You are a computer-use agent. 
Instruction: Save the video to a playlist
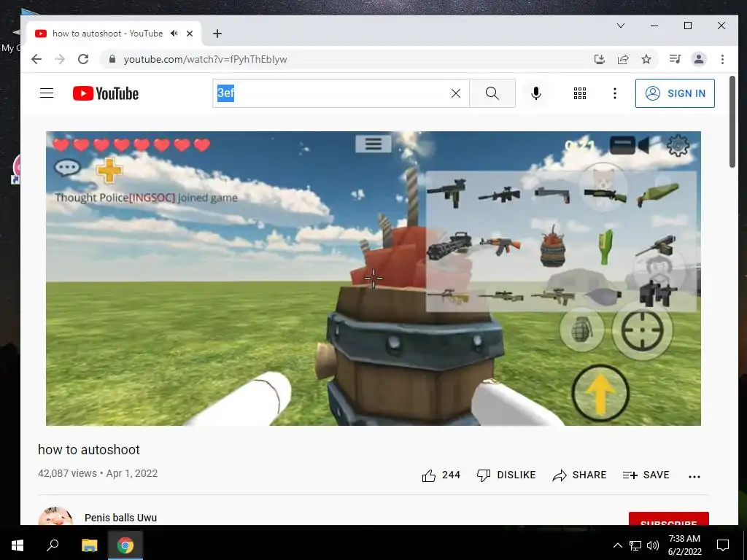pos(646,475)
